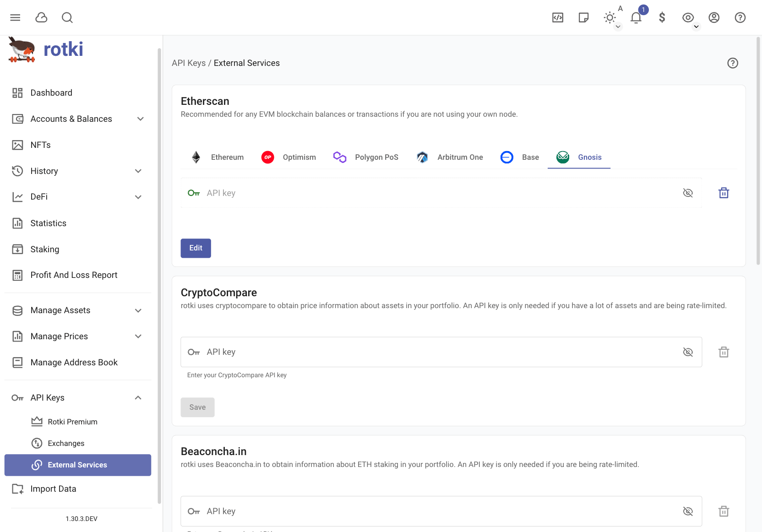Switch to the Optimism tab
The height and width of the screenshot is (532, 762).
tap(288, 157)
